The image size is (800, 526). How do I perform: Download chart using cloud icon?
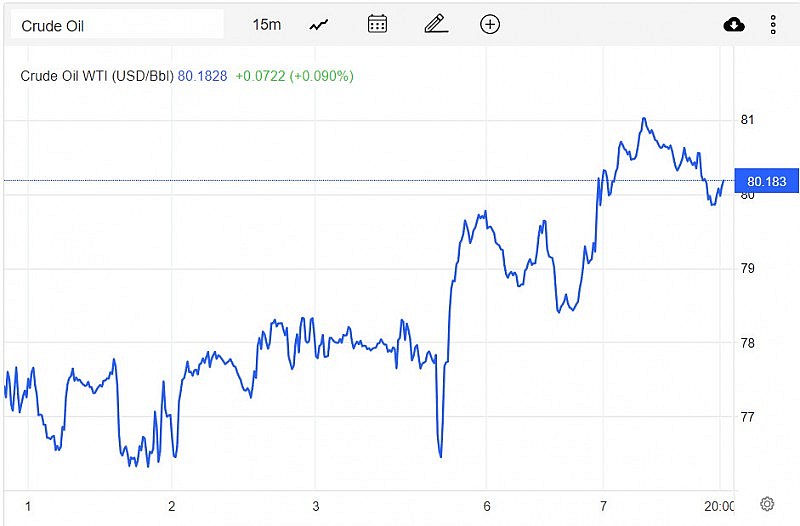[x=734, y=25]
